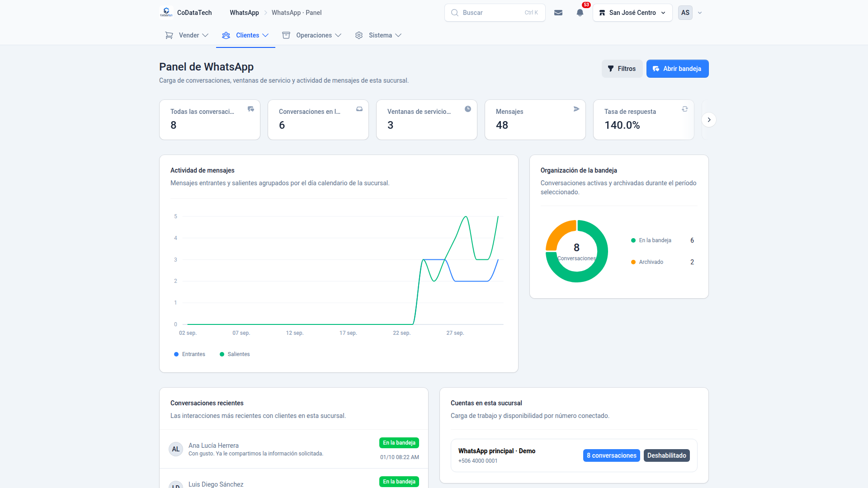Click the inbox icon on Conversaciones en la bandeja card
The height and width of the screenshot is (488, 868).
point(359,109)
